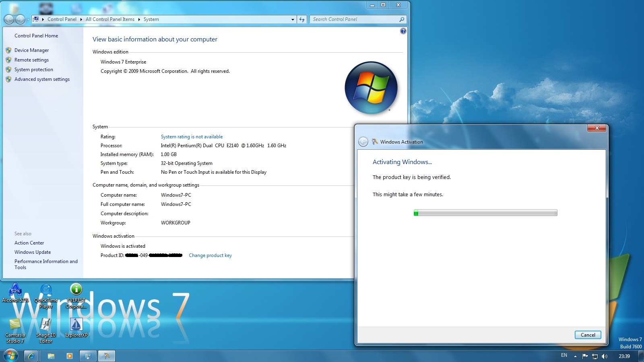The width and height of the screenshot is (644, 362).
Task: Open the recent pages dropdown arrow
Action: tap(28, 19)
